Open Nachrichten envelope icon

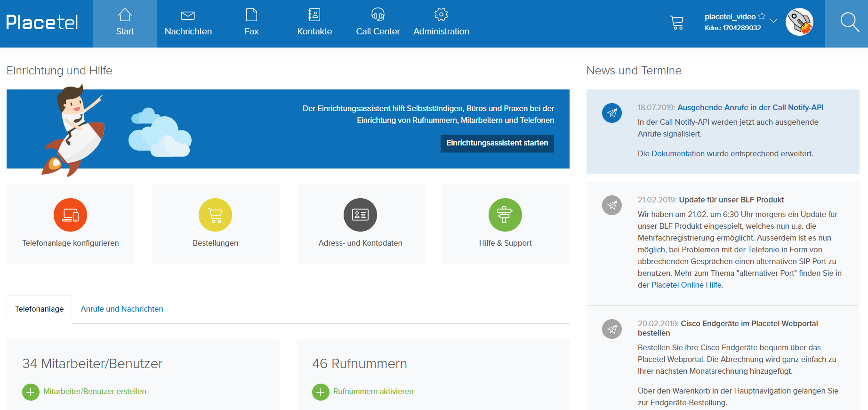point(188,16)
